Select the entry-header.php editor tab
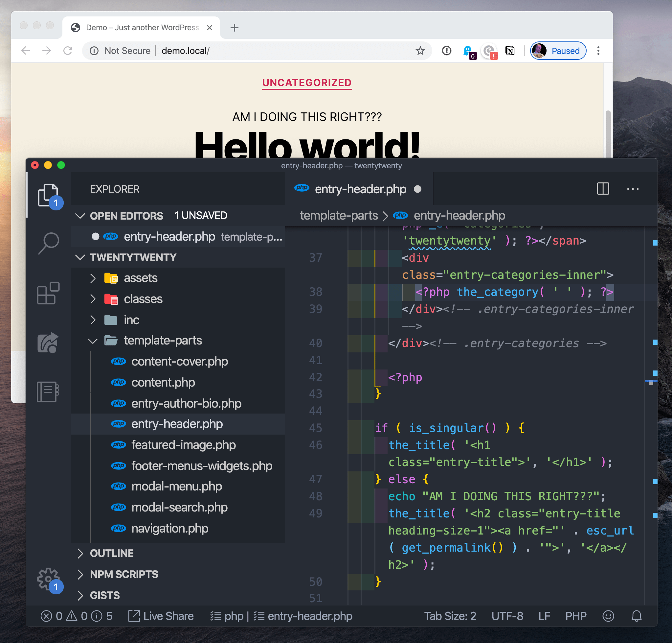The height and width of the screenshot is (643, 672). (360, 189)
